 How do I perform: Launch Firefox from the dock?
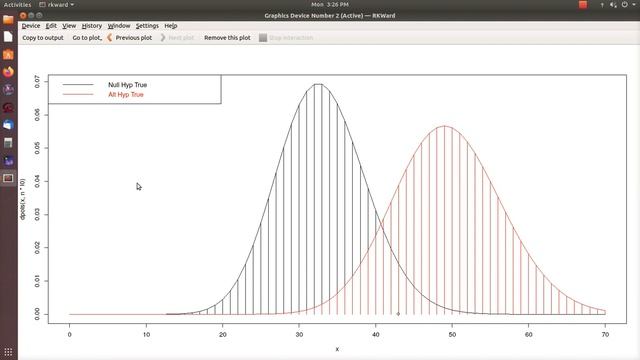tap(8, 72)
